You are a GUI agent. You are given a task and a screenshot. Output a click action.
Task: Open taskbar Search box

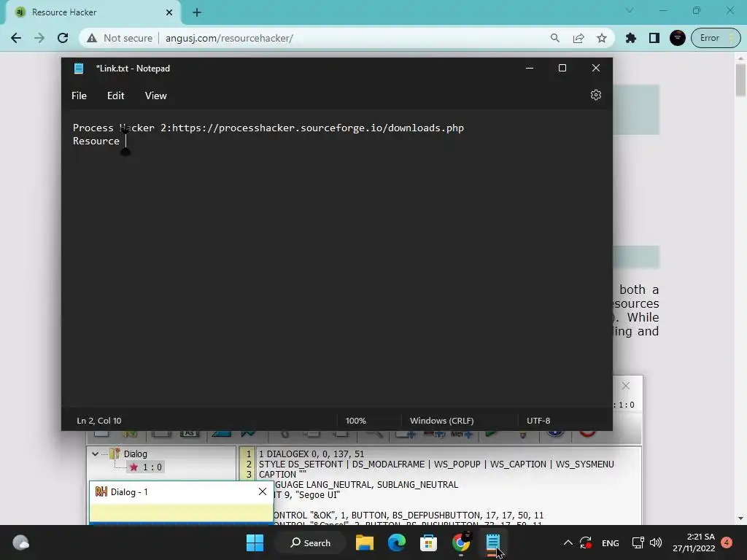pos(311,542)
